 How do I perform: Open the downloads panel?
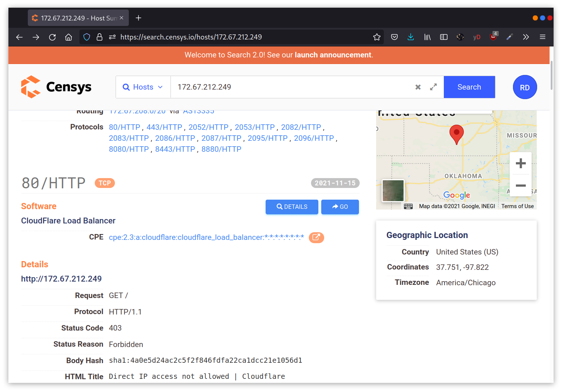click(x=411, y=37)
